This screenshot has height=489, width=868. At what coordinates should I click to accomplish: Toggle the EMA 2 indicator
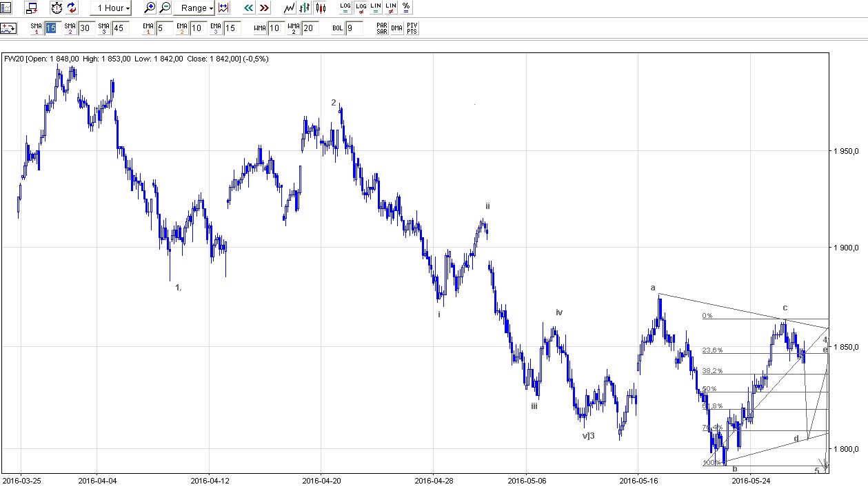pyautogui.click(x=181, y=28)
